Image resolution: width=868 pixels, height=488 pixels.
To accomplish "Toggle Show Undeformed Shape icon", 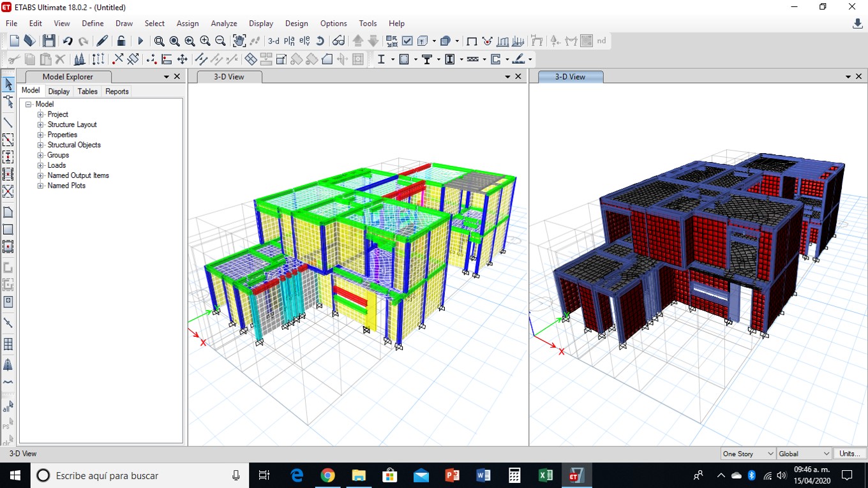I will point(472,41).
